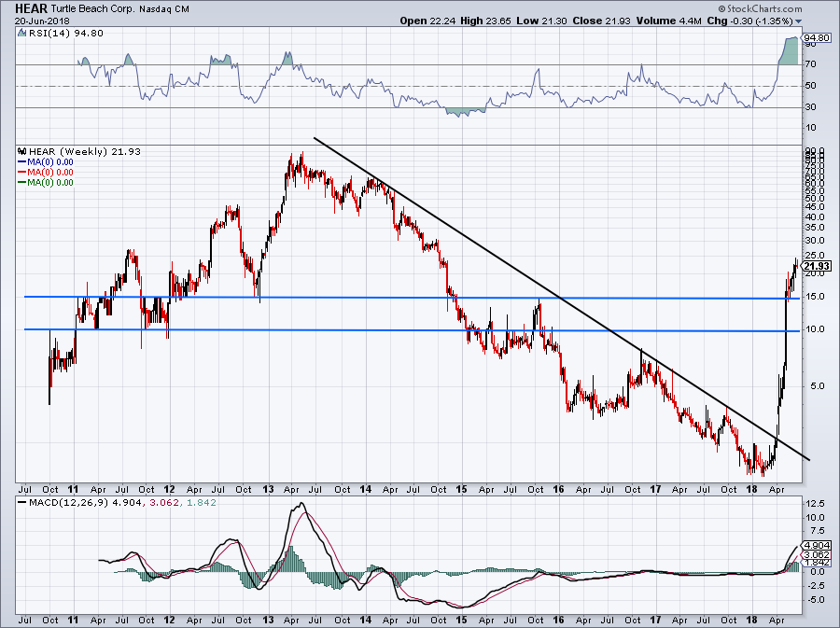The height and width of the screenshot is (628, 840).
Task: Click the RSI(14) indicator icon
Action: pos(21,33)
